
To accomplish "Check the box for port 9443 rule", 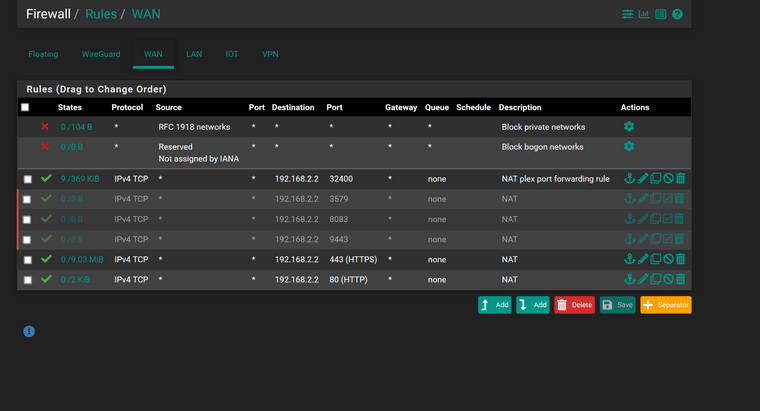I will [x=27, y=240].
